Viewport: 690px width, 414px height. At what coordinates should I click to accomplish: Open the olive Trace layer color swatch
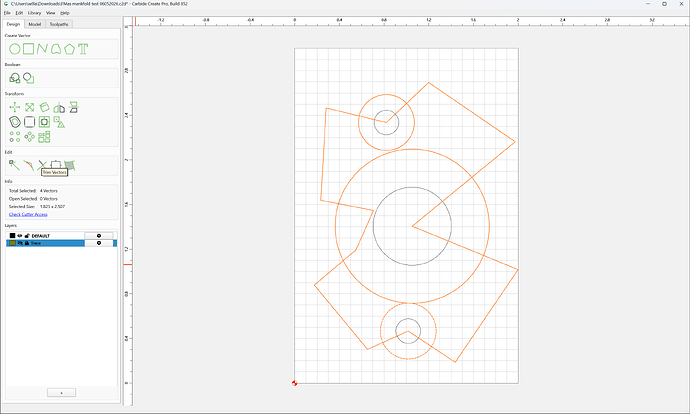[x=12, y=243]
